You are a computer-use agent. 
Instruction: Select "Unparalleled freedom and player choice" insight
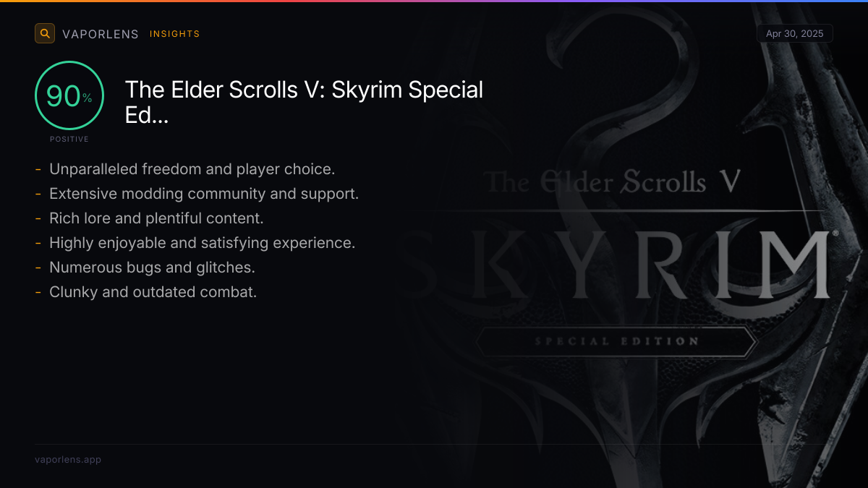point(192,169)
